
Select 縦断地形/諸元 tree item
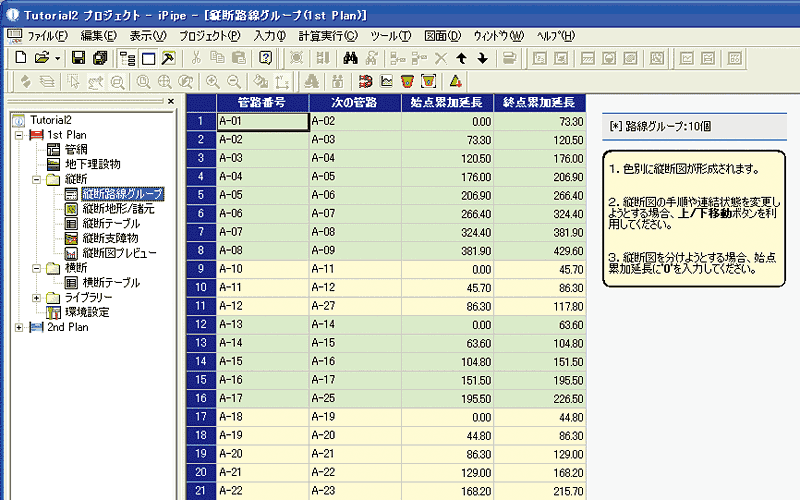(118, 209)
